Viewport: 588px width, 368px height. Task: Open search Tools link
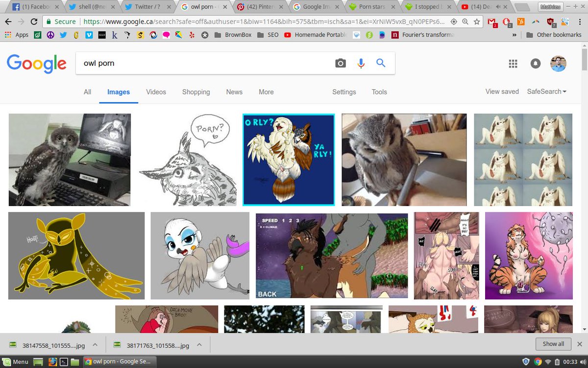[x=379, y=92]
